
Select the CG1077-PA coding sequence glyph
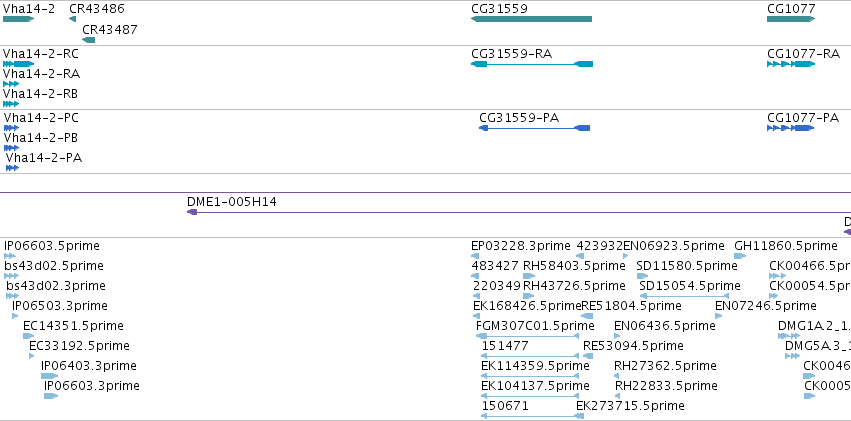tap(791, 128)
